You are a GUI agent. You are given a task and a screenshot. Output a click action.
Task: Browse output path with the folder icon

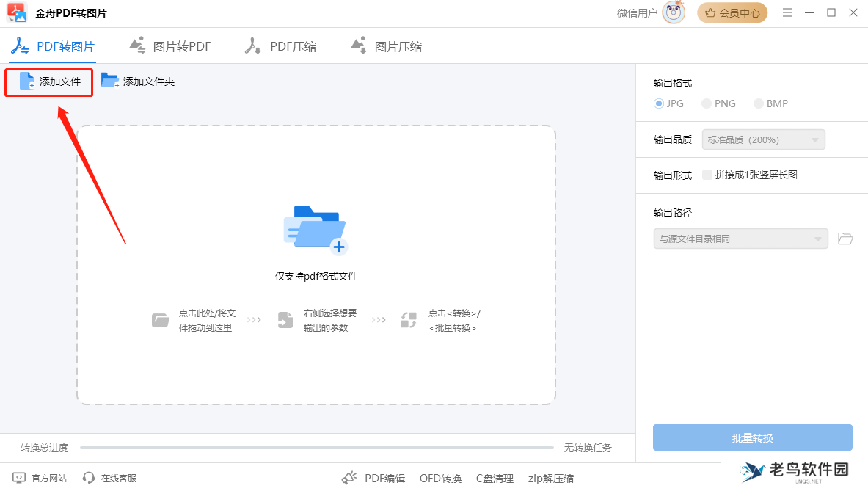click(x=845, y=239)
